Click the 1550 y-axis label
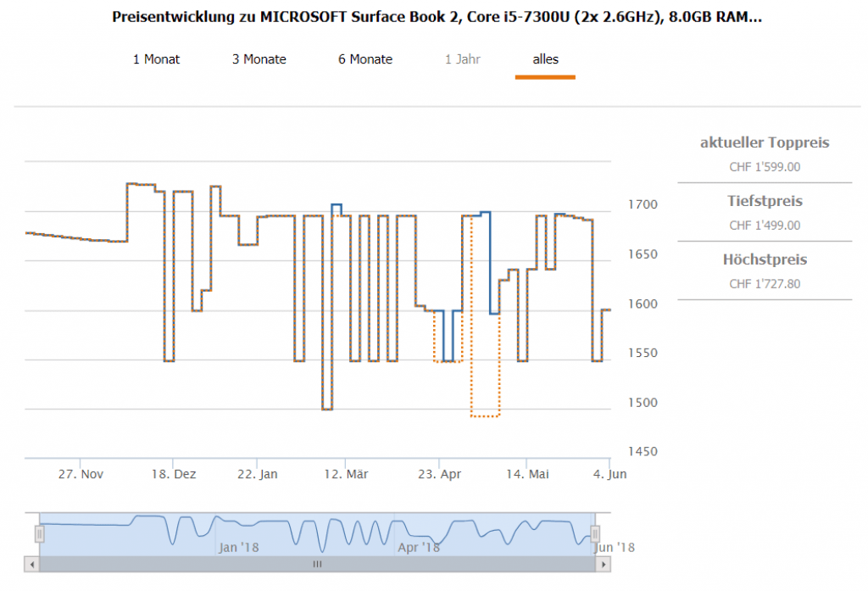 tap(643, 353)
